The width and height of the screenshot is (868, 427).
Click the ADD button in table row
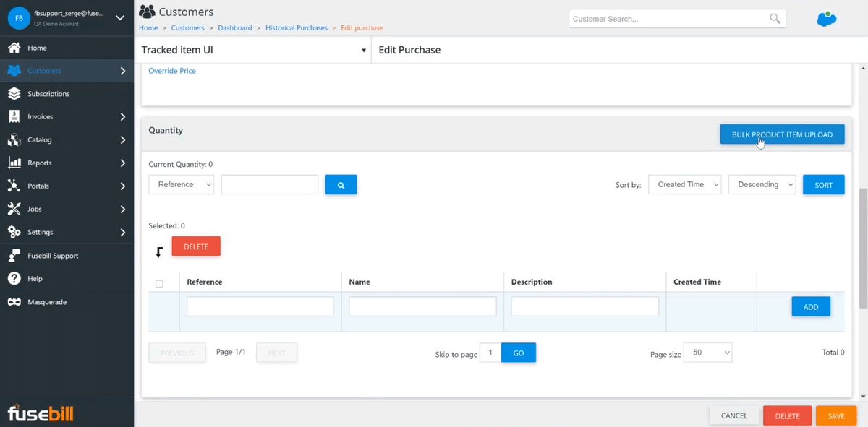811,307
